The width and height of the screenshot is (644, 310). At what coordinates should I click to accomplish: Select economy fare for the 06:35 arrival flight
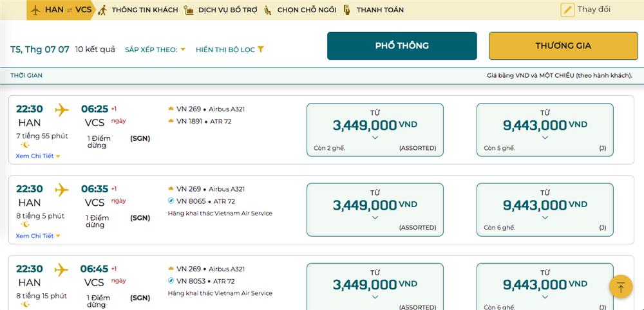pos(375,209)
